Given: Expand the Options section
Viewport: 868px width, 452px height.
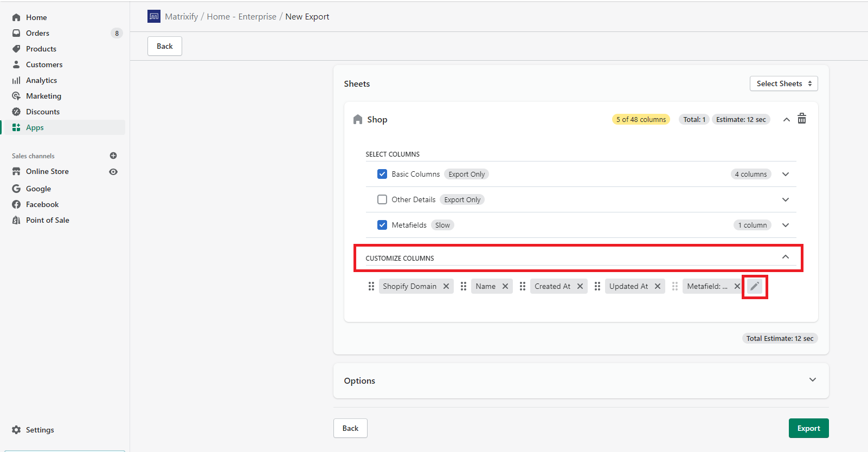Looking at the screenshot, I should point(812,380).
